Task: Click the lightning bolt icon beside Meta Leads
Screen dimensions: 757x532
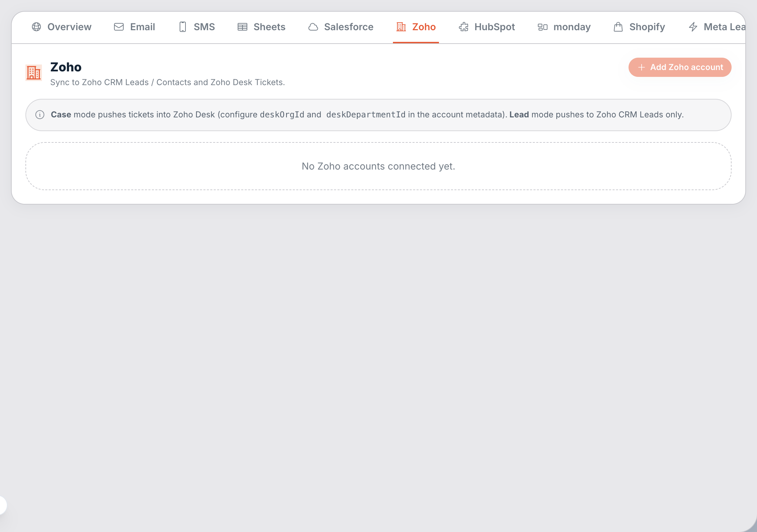Action: [693, 27]
